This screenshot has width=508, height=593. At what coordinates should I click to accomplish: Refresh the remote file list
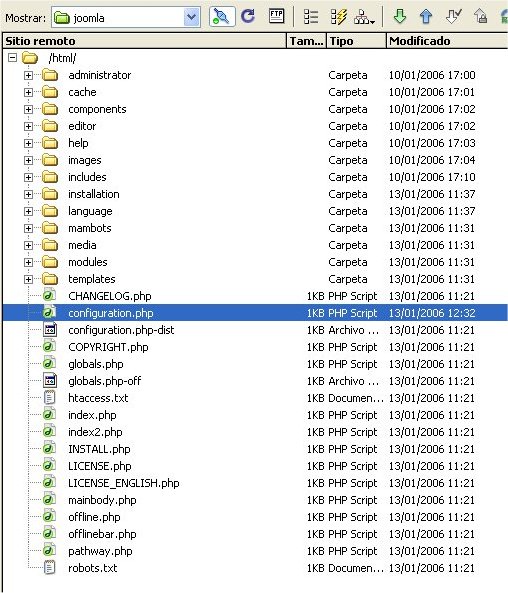pyautogui.click(x=248, y=17)
